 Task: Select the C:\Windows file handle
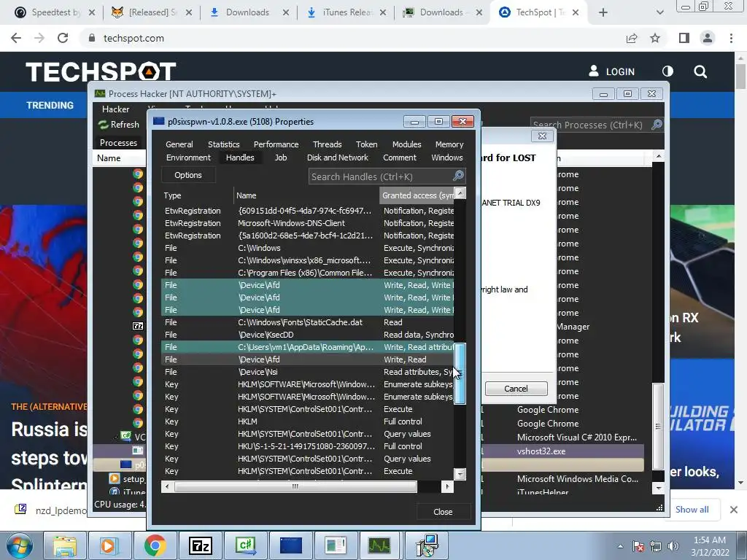click(307, 248)
